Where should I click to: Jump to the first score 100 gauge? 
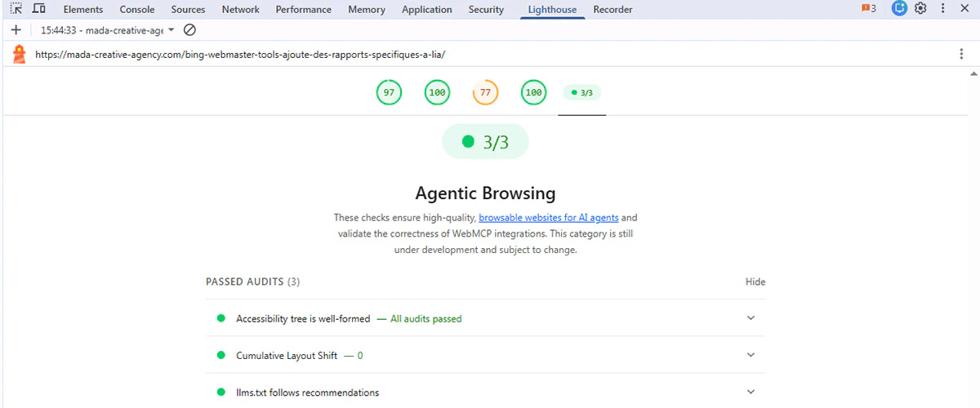coord(437,92)
